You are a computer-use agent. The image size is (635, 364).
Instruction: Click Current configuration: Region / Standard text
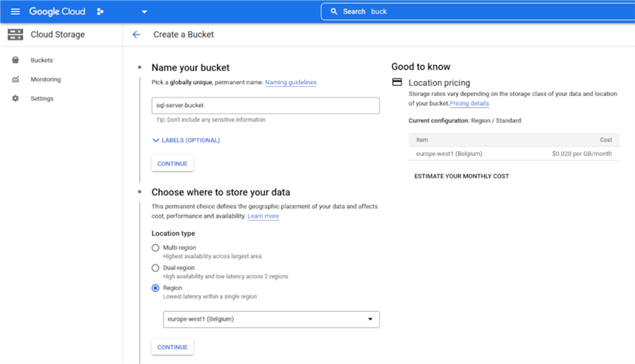coord(465,121)
